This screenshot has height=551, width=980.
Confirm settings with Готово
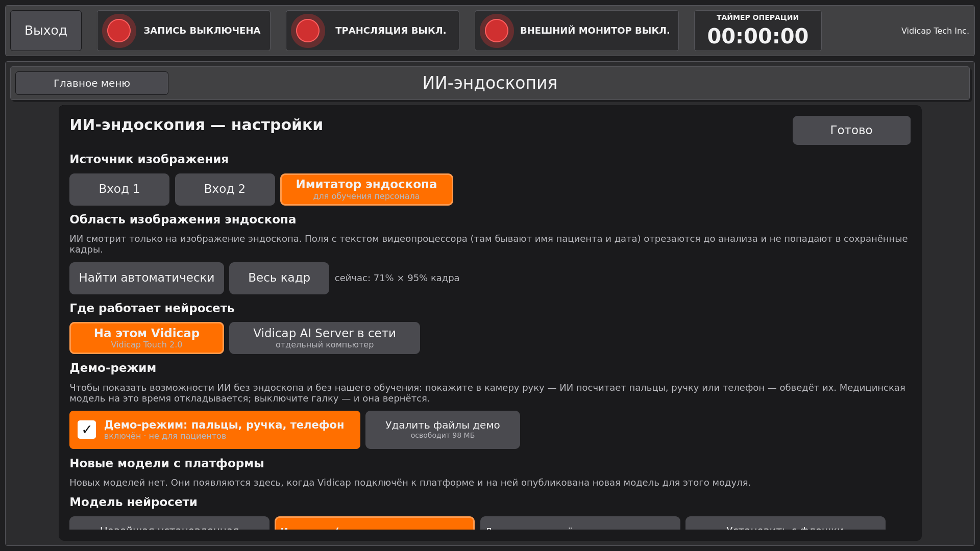coord(851,130)
